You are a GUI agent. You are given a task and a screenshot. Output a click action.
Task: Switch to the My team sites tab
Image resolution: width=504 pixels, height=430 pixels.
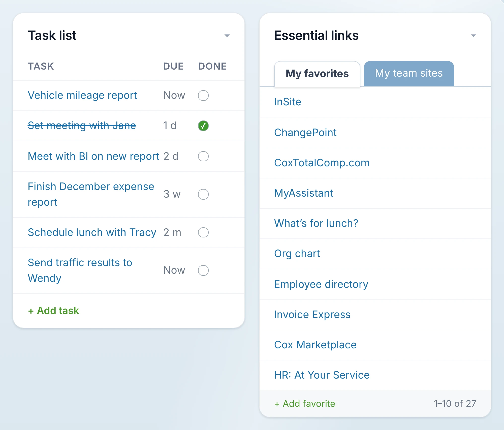coord(409,73)
